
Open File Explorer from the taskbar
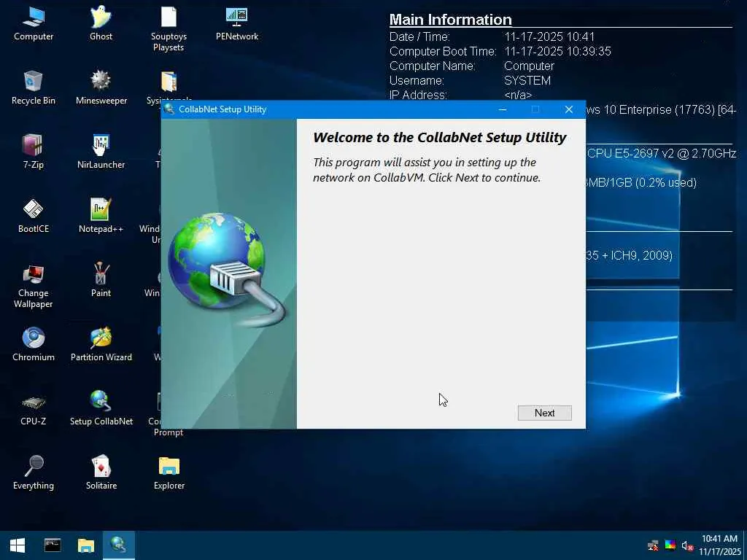point(86,545)
